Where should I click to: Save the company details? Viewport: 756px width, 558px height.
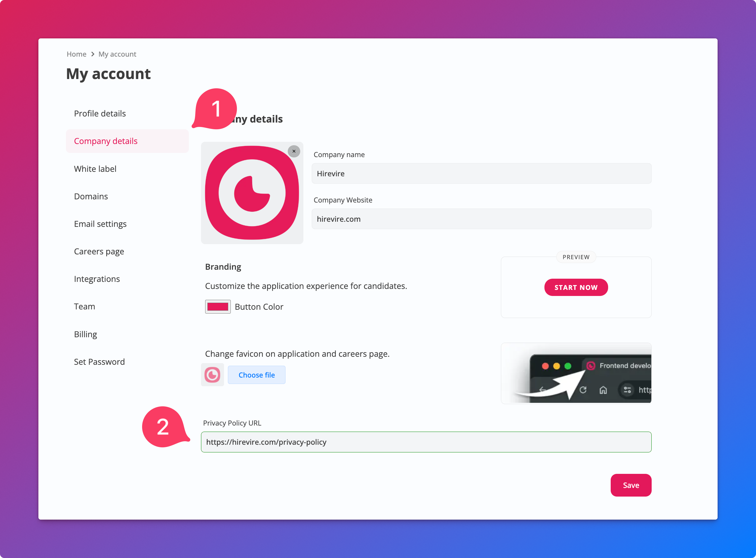point(630,485)
